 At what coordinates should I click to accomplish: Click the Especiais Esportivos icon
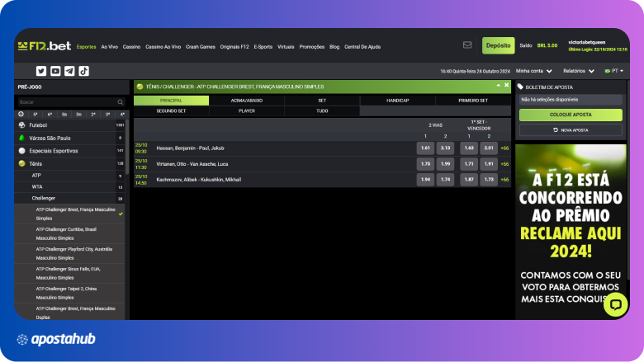[21, 151]
